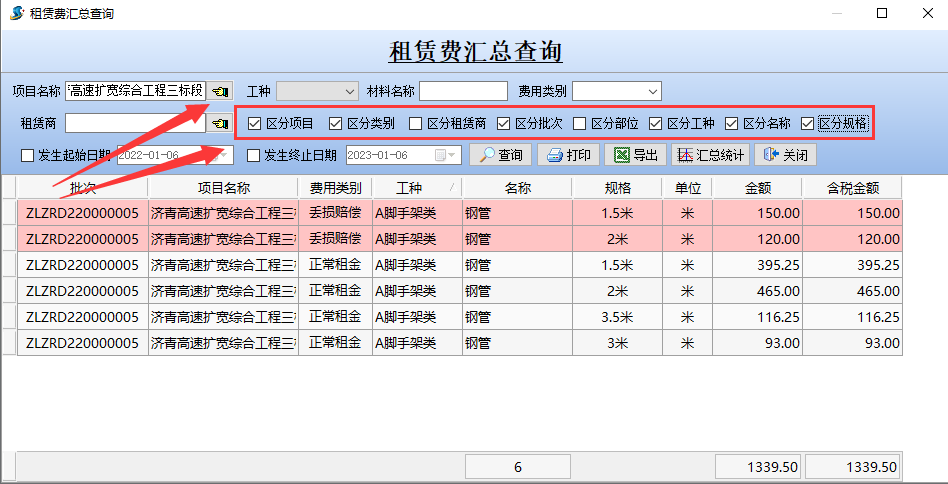The width and height of the screenshot is (948, 484).
Task: Click the lessor (租赁商) lookup hand icon
Action: coord(221,123)
